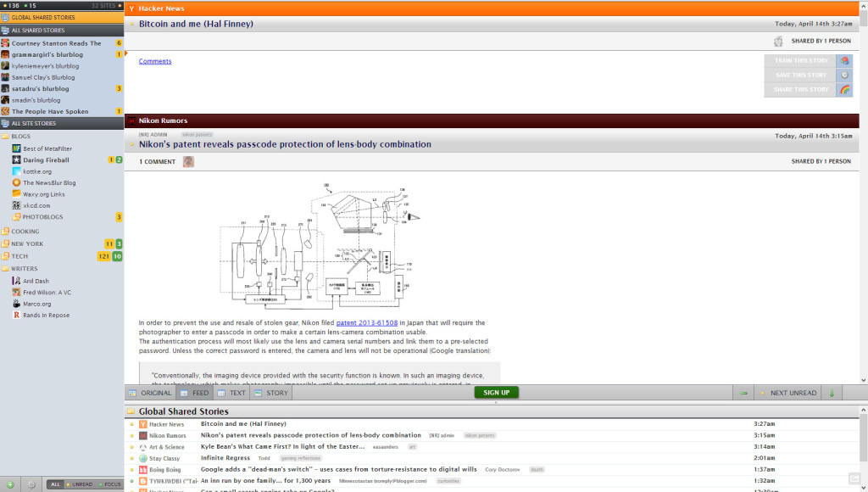This screenshot has width=868, height=492.
Task: Click the Anil Dash favicon
Action: (x=16, y=281)
